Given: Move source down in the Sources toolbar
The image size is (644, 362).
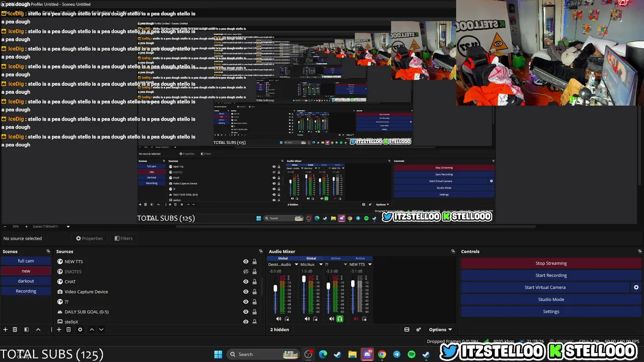Looking at the screenshot, I should coord(101,329).
